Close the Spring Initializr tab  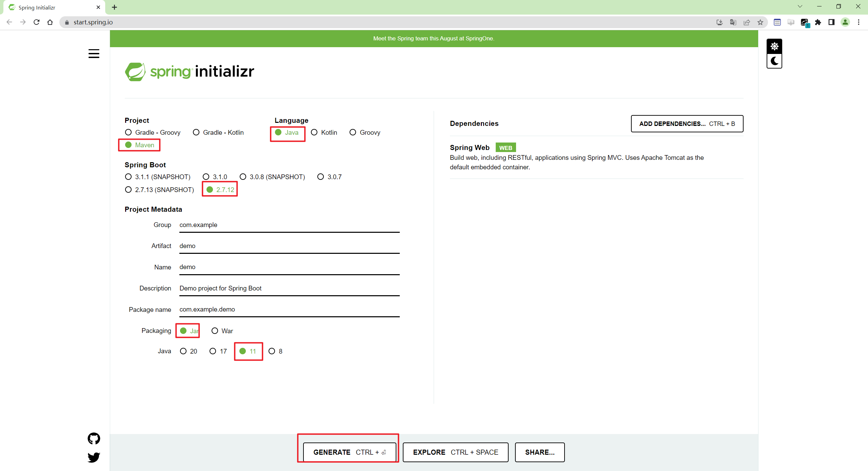pos(98,7)
